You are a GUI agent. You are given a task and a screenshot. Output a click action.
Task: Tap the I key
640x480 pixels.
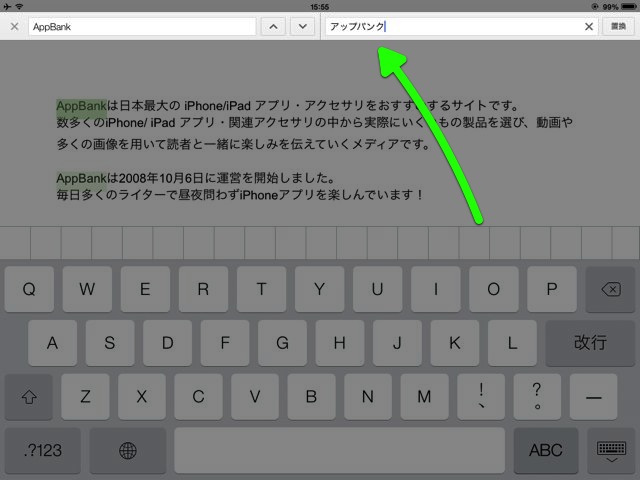click(x=436, y=289)
